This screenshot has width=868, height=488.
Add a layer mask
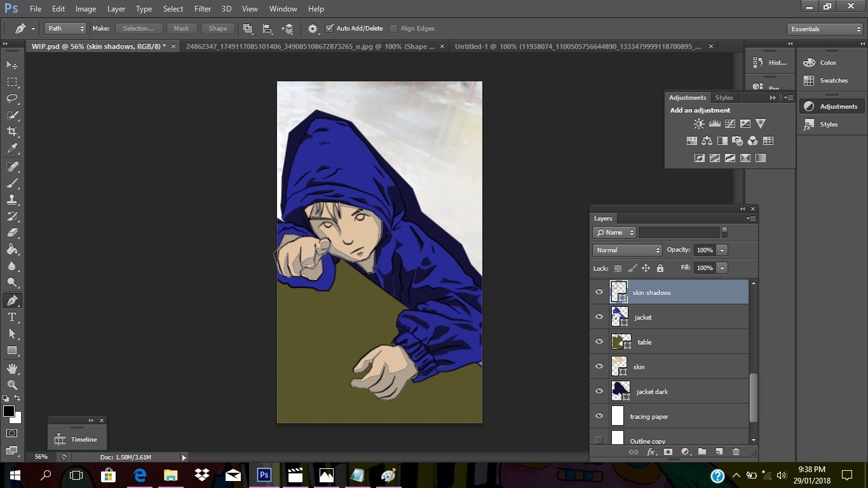(x=668, y=452)
